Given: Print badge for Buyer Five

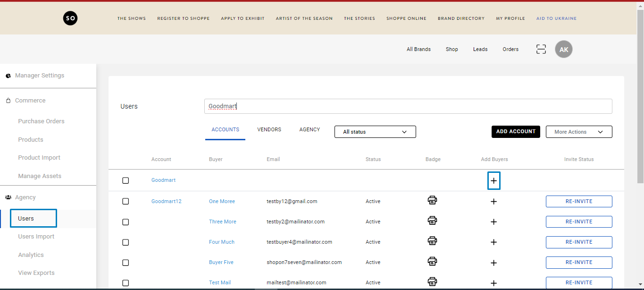Looking at the screenshot, I should 432,261.
